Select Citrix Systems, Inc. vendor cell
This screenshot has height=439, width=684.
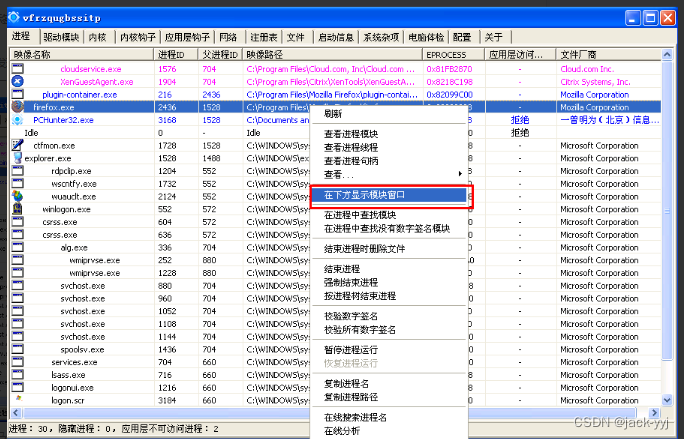[595, 82]
